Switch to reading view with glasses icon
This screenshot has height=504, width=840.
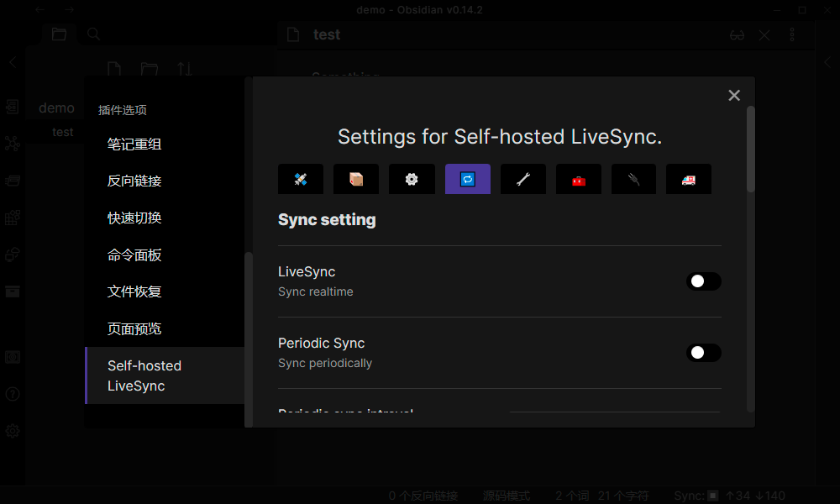738,34
